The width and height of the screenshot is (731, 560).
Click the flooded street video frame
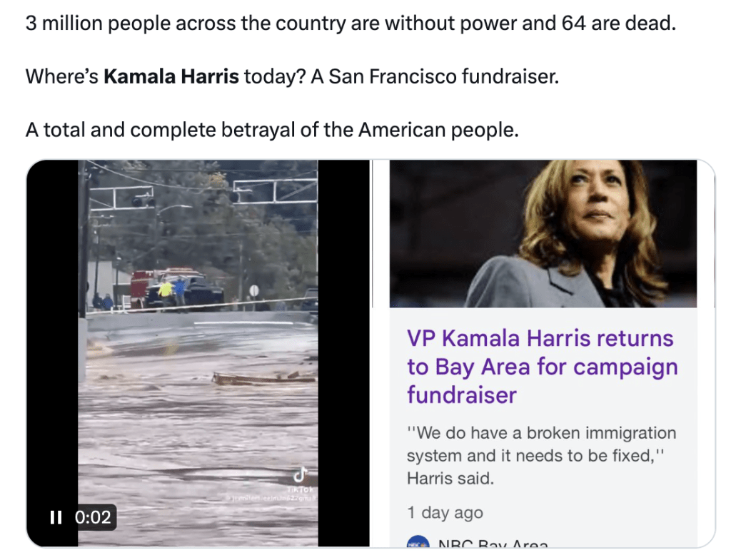coord(198,352)
